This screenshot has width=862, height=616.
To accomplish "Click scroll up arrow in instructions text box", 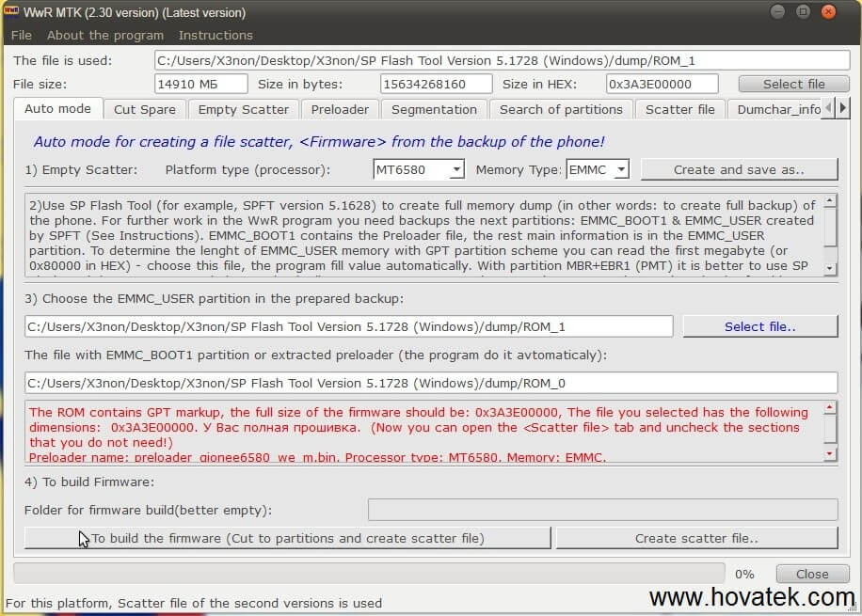I will 830,201.
